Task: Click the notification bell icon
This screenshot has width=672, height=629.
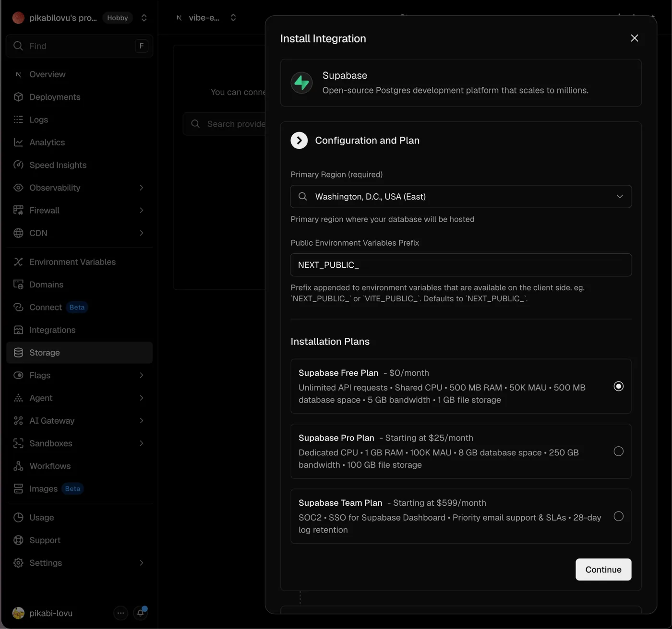Action: 140,613
